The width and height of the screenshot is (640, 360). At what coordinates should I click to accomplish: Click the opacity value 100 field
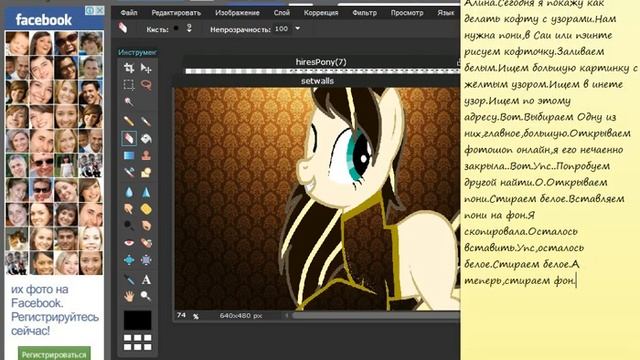[281, 29]
